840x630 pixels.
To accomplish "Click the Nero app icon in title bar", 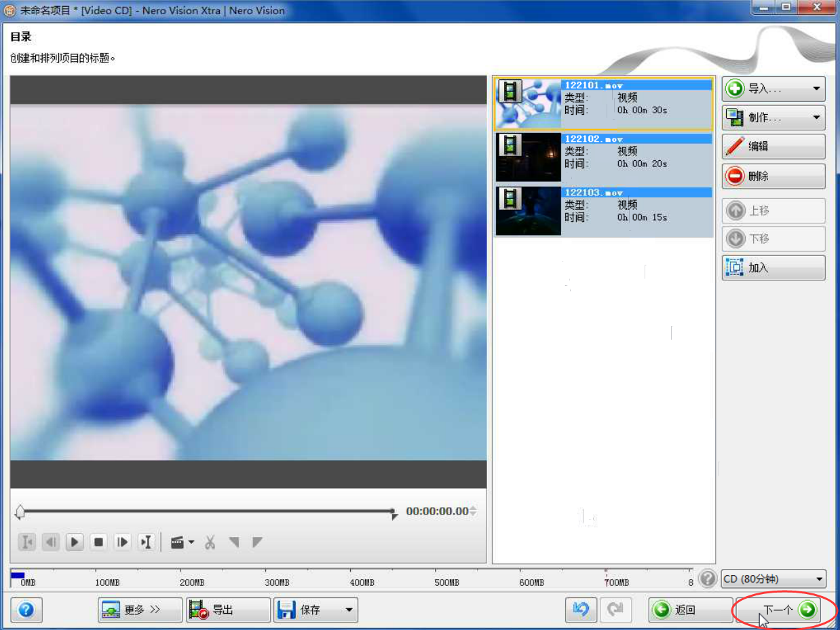I will [x=9, y=10].
